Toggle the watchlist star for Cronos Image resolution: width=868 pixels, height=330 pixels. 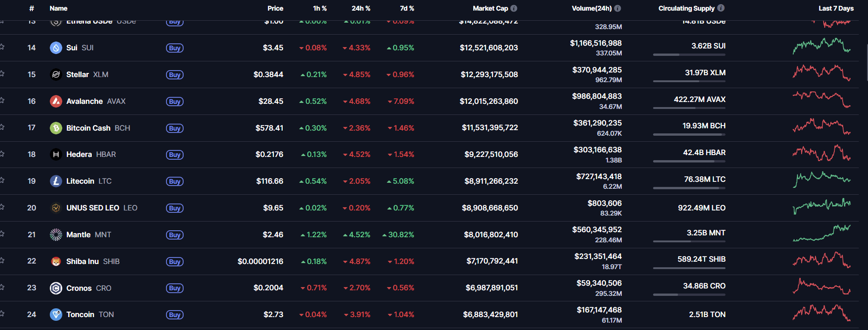click(2, 287)
